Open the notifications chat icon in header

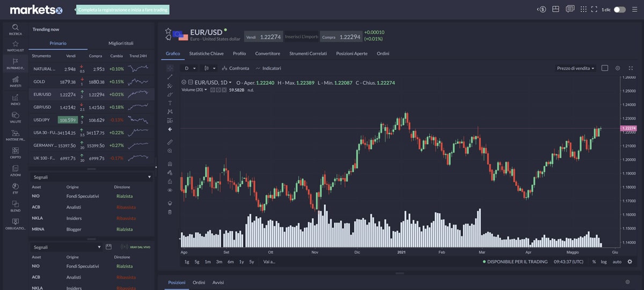click(569, 9)
